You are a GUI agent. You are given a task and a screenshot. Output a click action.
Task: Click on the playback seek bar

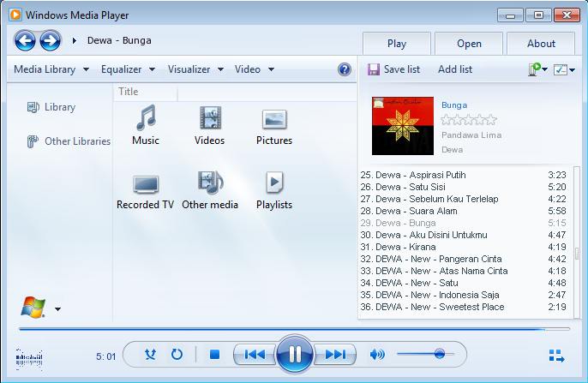click(294, 329)
